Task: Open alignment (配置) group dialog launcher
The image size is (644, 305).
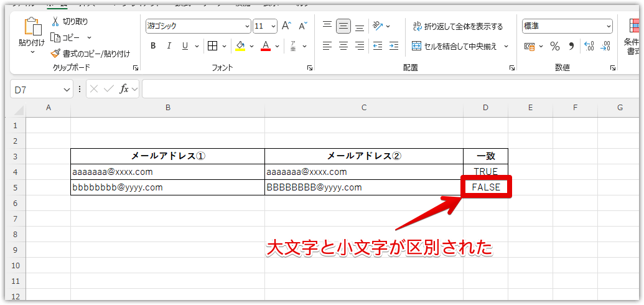Action: click(511, 68)
